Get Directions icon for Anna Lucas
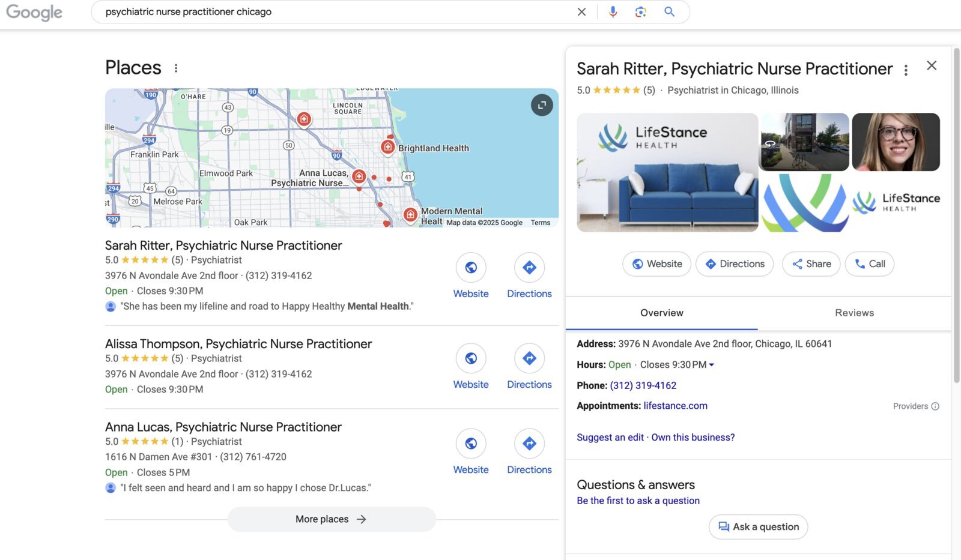 [x=529, y=444]
